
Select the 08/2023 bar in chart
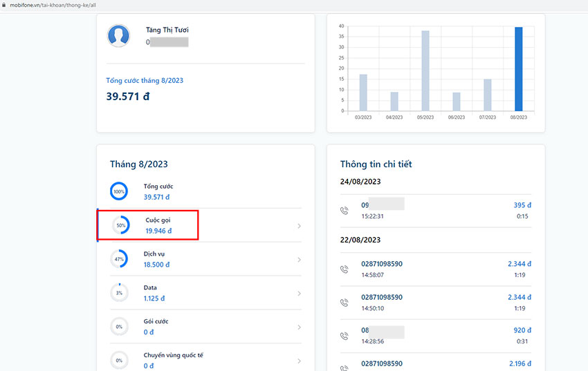coord(518,69)
